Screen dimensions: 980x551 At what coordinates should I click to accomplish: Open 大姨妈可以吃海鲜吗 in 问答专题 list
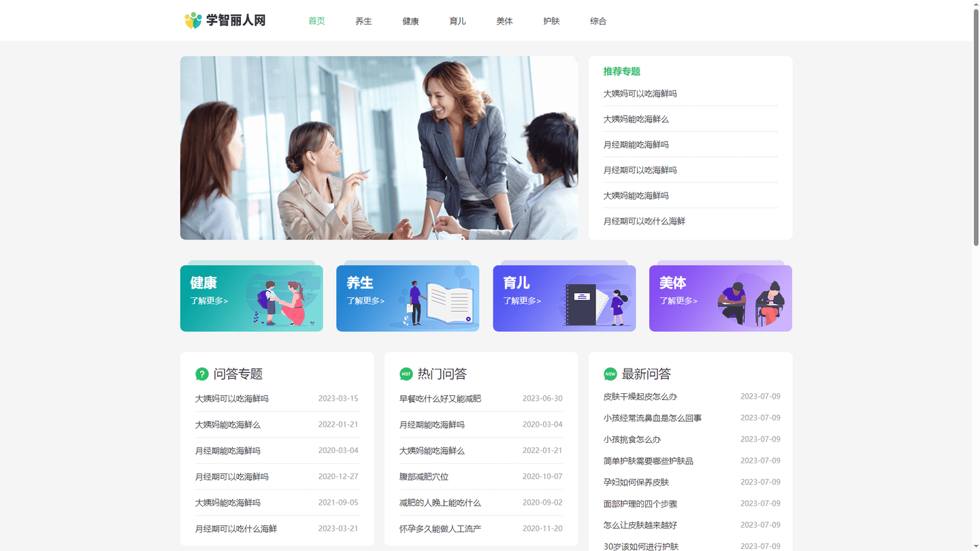point(231,399)
